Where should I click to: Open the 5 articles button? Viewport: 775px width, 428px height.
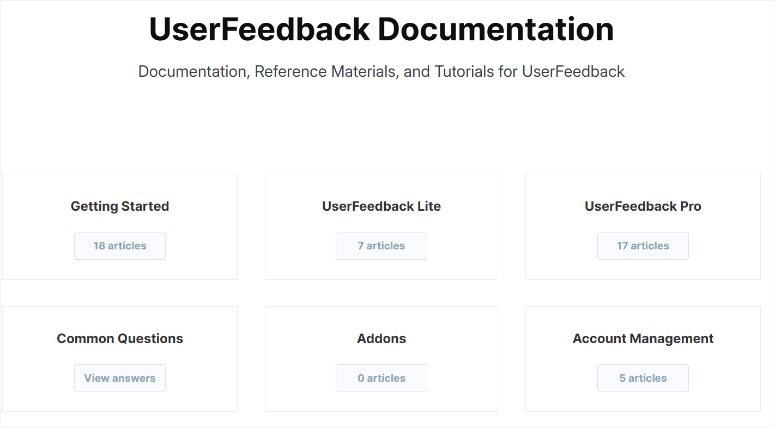pyautogui.click(x=643, y=378)
